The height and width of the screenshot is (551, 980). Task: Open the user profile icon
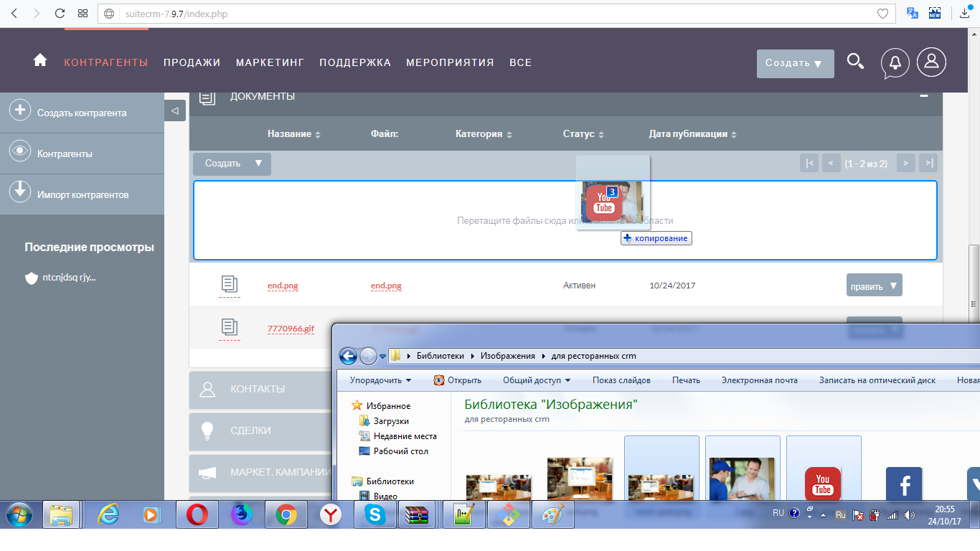click(x=931, y=62)
